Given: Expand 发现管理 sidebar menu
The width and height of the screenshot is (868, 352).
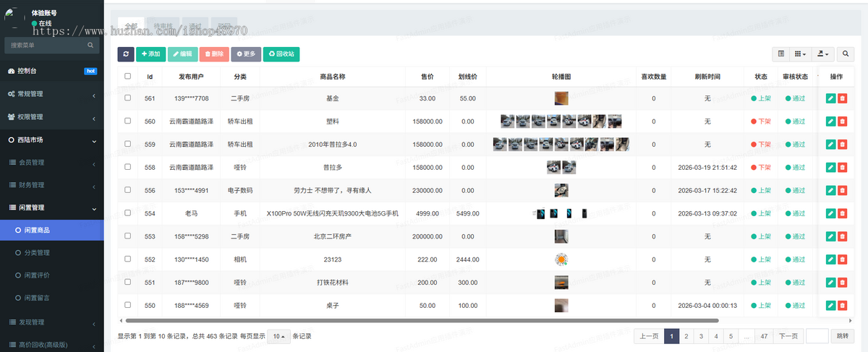Looking at the screenshot, I should [52, 322].
